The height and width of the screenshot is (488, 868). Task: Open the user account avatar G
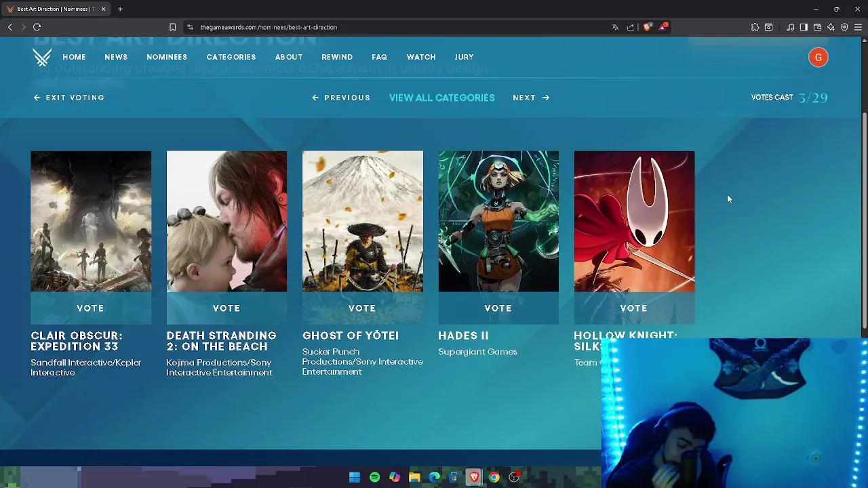[x=818, y=58]
